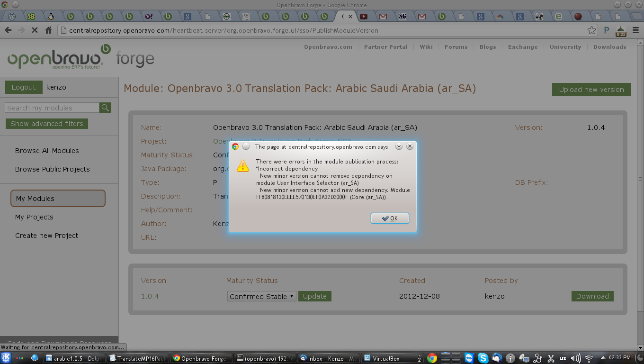This screenshot has width=644, height=364.
Task: Click the Download button for version 1.0.4
Action: tap(592, 296)
